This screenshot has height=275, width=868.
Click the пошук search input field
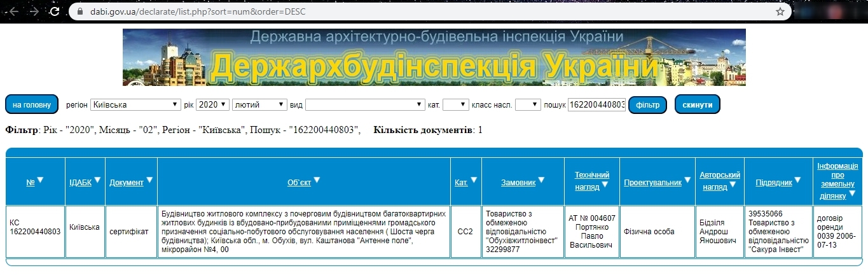click(596, 104)
